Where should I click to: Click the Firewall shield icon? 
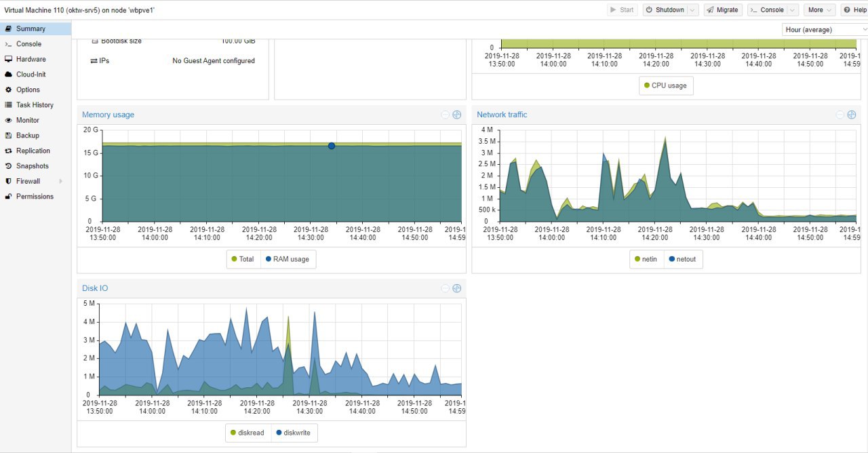(9, 181)
